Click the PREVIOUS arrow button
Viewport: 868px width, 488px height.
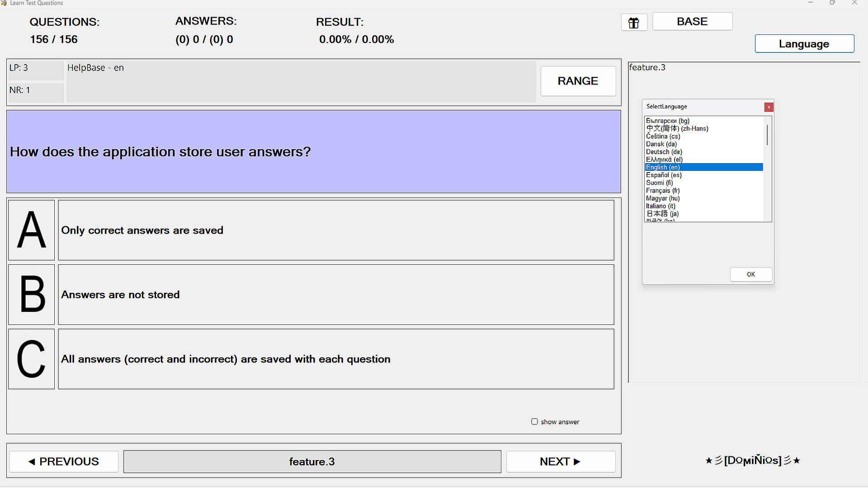point(63,461)
